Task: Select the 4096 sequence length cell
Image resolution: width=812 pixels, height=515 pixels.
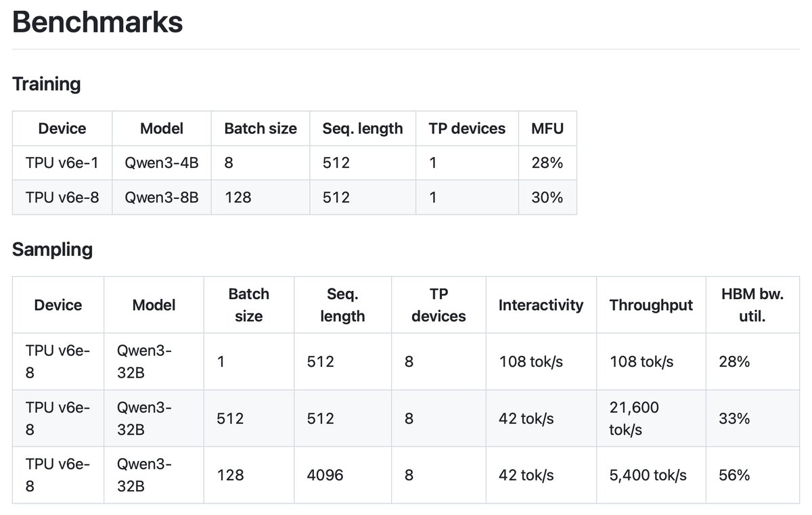Action: 325,475
